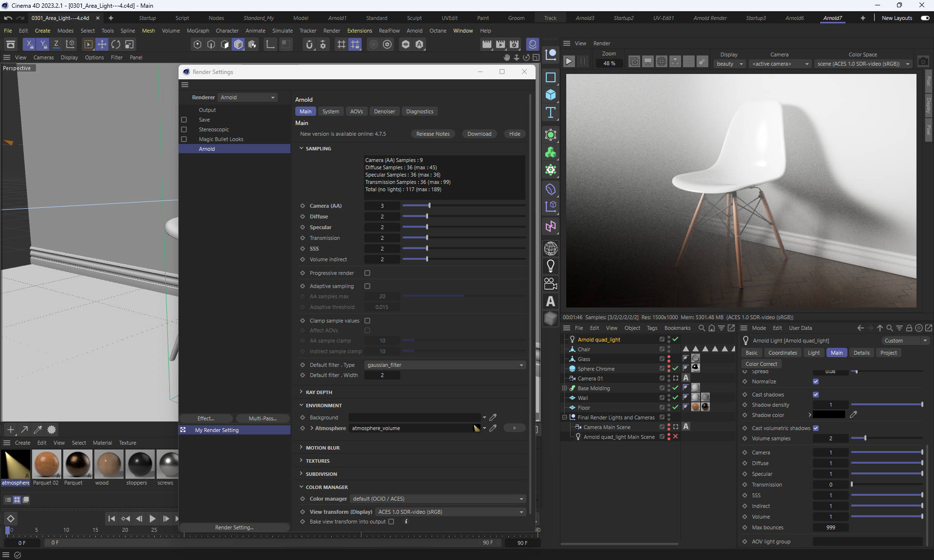Screen dimensions: 934x560
Task: Switch to the AOVs tab
Action: tap(356, 111)
